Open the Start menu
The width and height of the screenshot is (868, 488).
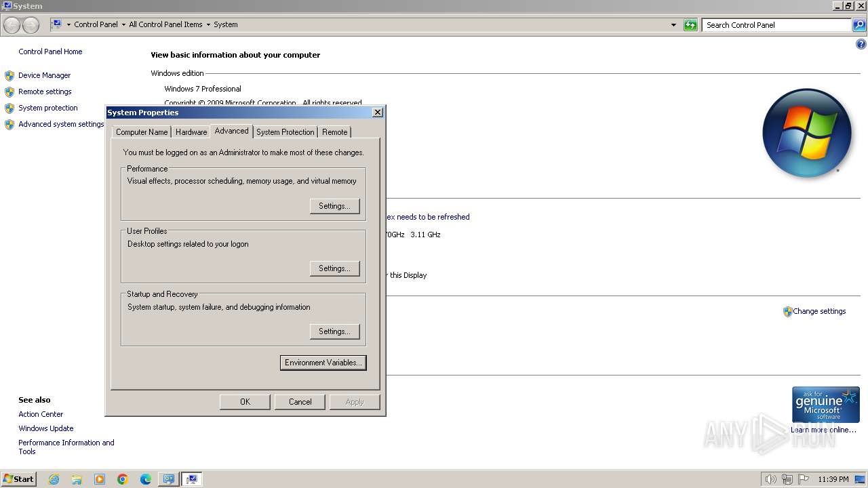click(18, 479)
